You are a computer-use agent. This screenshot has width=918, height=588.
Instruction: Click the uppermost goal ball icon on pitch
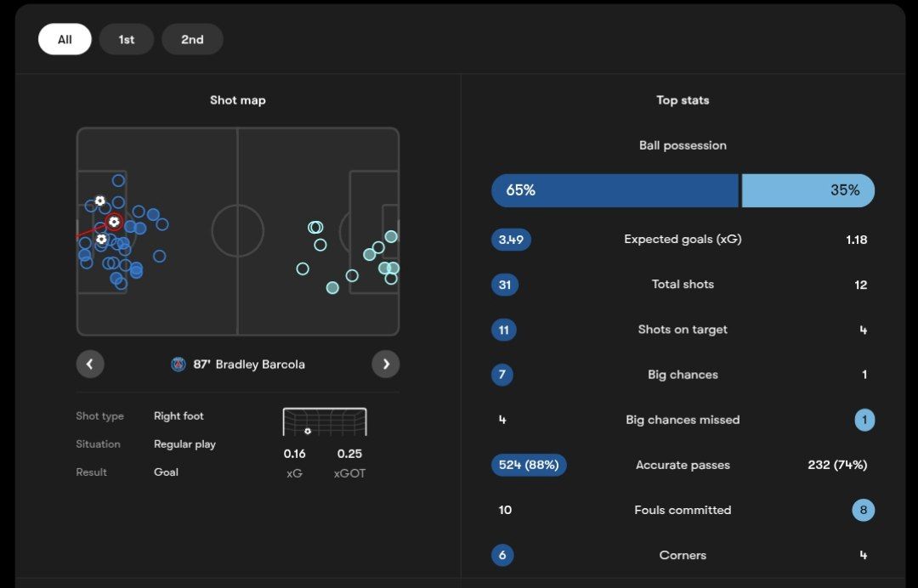[x=100, y=201]
